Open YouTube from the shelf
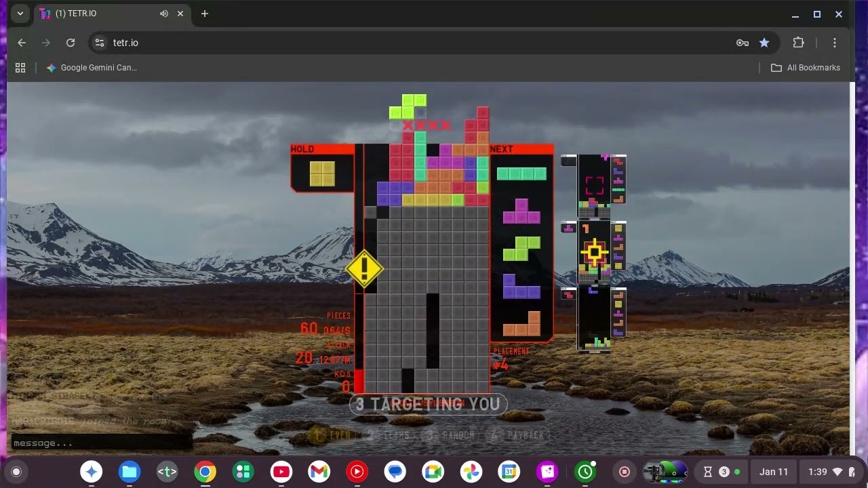 (281, 472)
